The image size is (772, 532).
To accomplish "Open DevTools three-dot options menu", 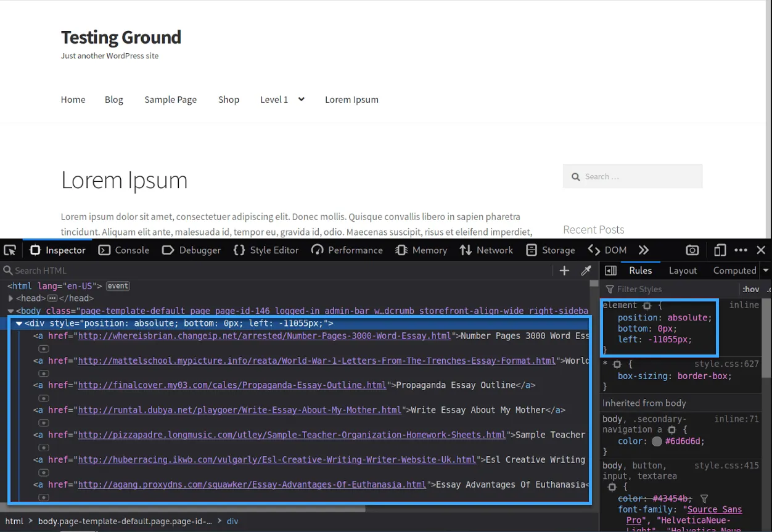I will (x=741, y=250).
